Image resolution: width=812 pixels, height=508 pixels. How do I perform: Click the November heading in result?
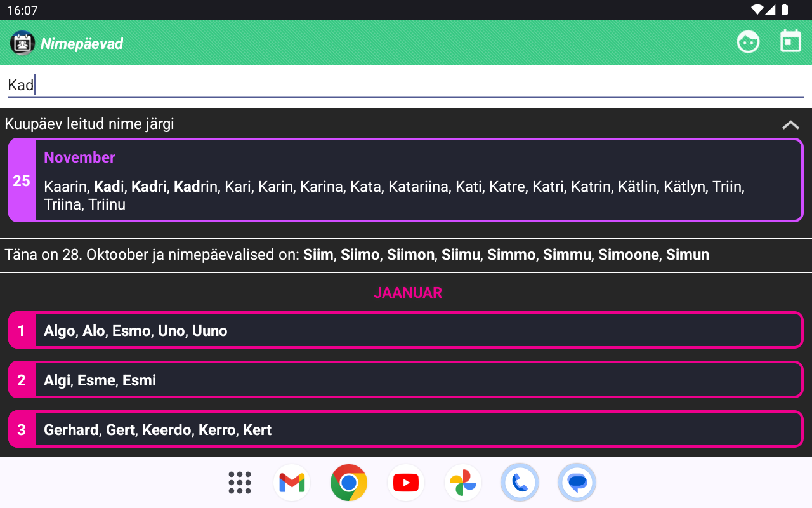(79, 157)
